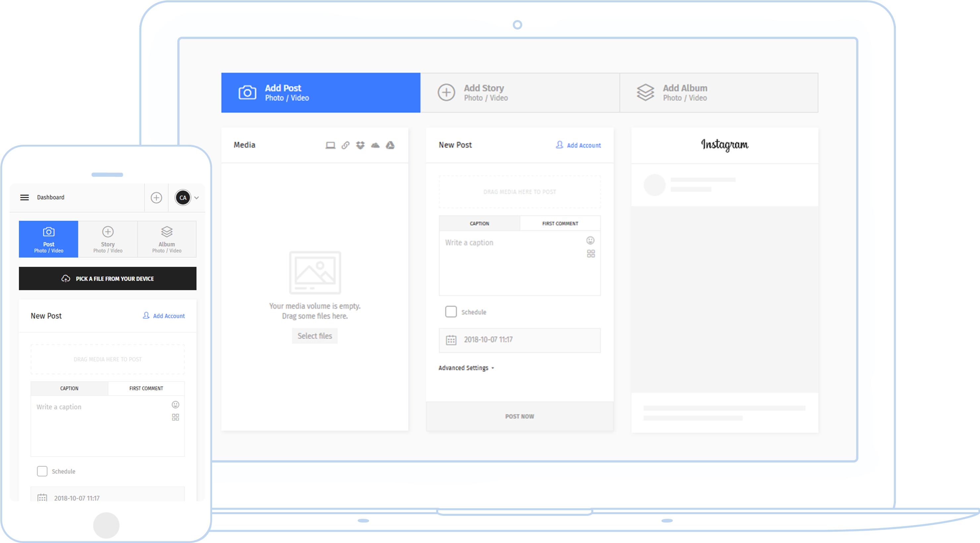Click the POST NOW button
980x543 pixels.
click(x=520, y=416)
